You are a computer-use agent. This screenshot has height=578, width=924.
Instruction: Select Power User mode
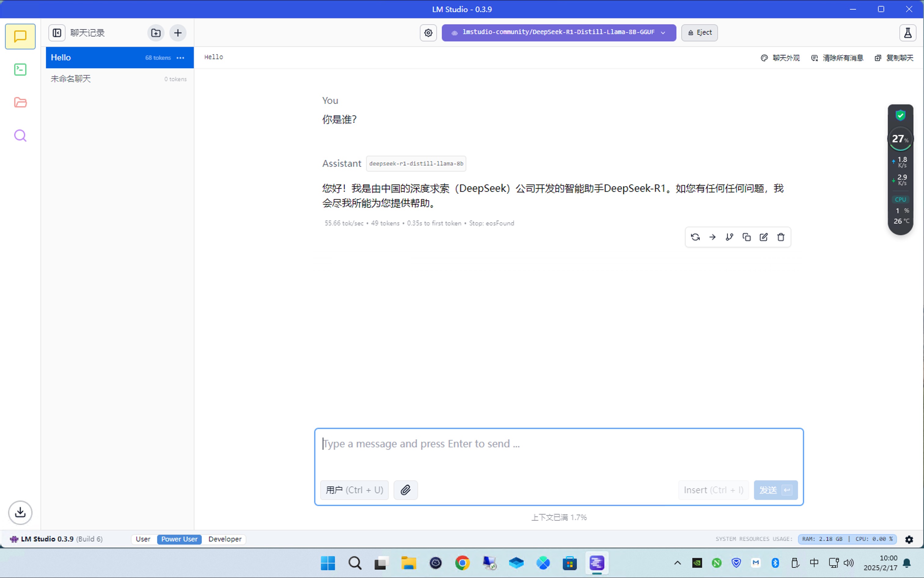point(179,539)
